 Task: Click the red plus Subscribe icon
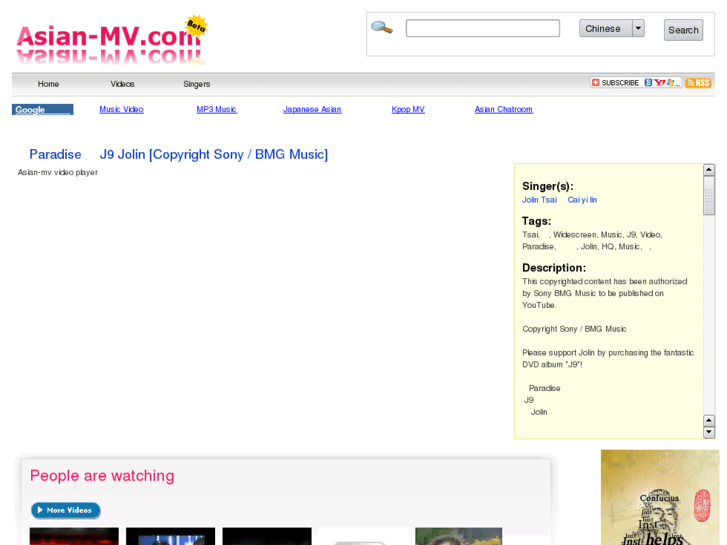tap(596, 83)
